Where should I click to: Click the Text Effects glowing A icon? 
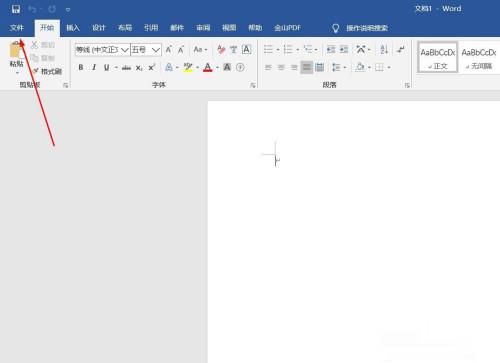tap(169, 67)
